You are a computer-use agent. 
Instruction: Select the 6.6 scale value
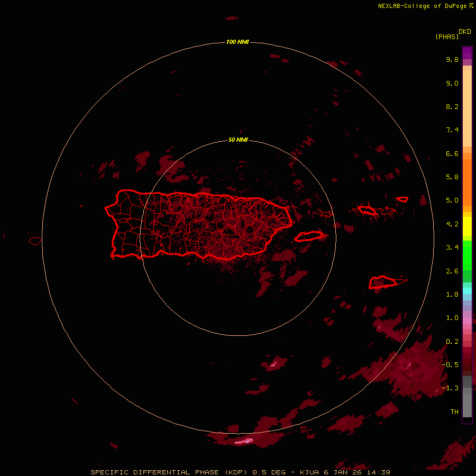pyautogui.click(x=452, y=153)
